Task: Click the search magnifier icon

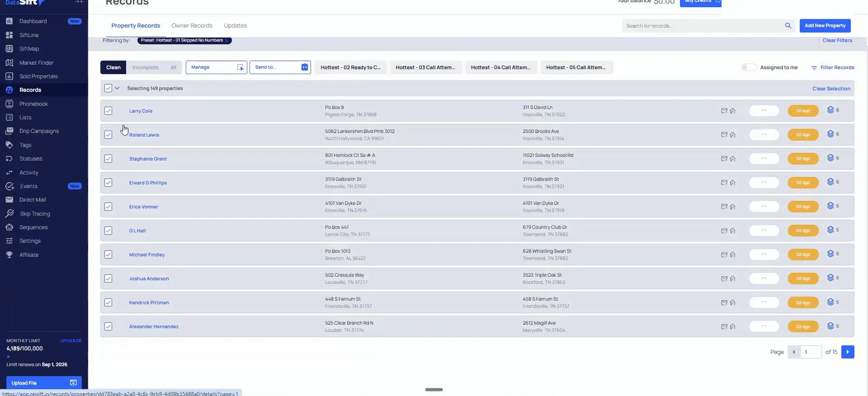Action: pos(788,26)
